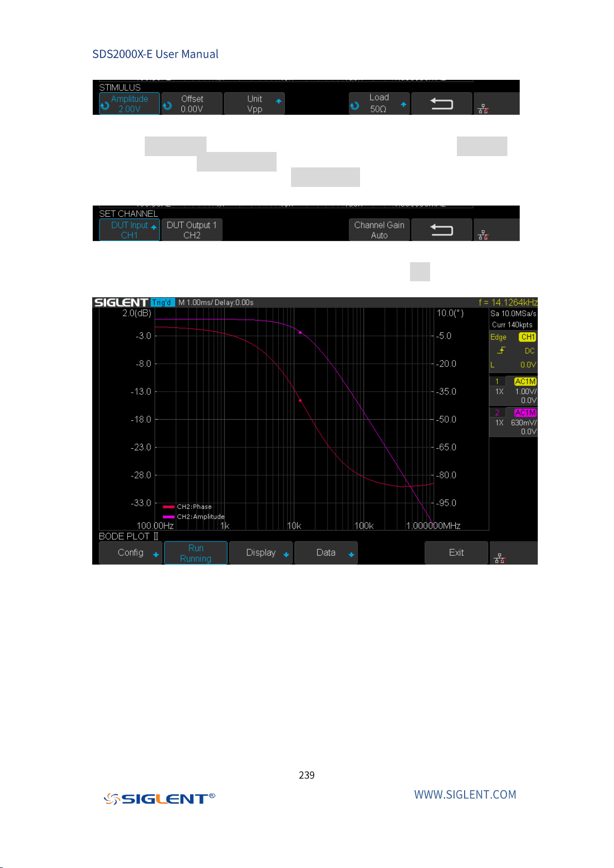This screenshot has width=614, height=868.
Task: Click the 2.0(dB) axis label
Action: point(137,313)
